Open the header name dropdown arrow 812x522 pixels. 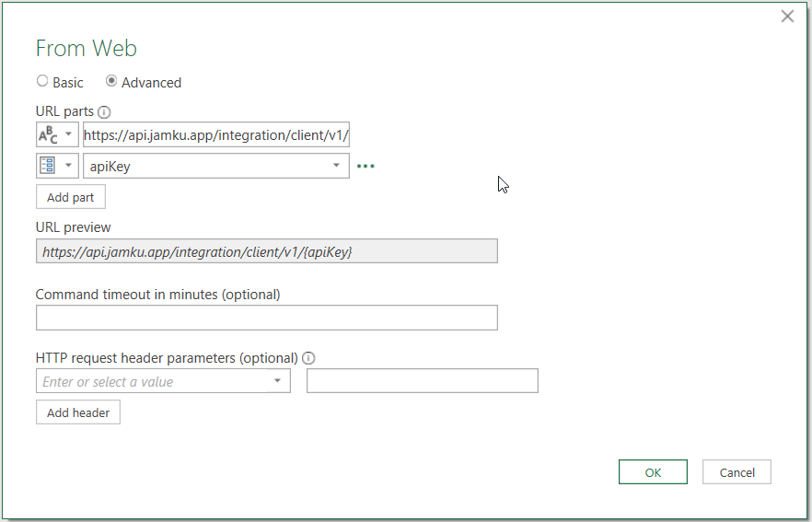(277, 381)
